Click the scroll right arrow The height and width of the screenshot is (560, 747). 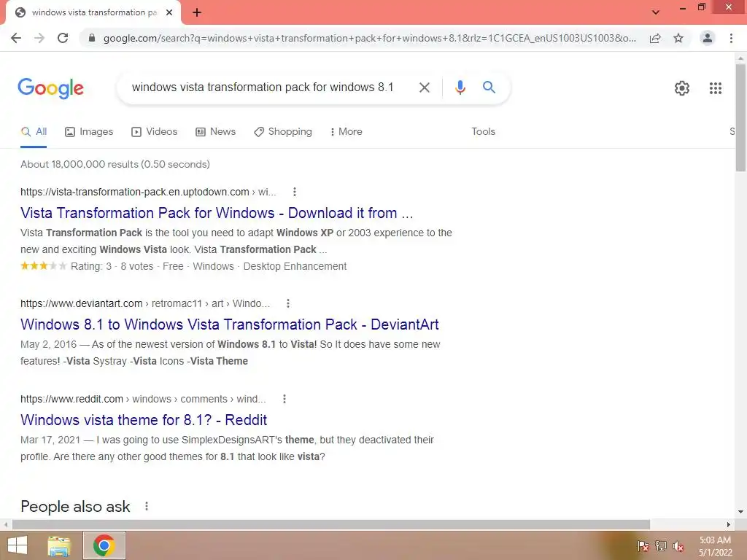[729, 525]
